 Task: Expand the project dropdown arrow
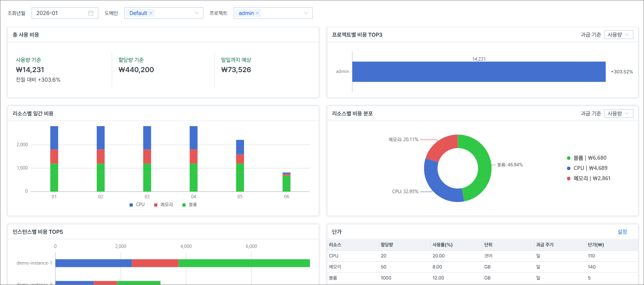pos(306,13)
